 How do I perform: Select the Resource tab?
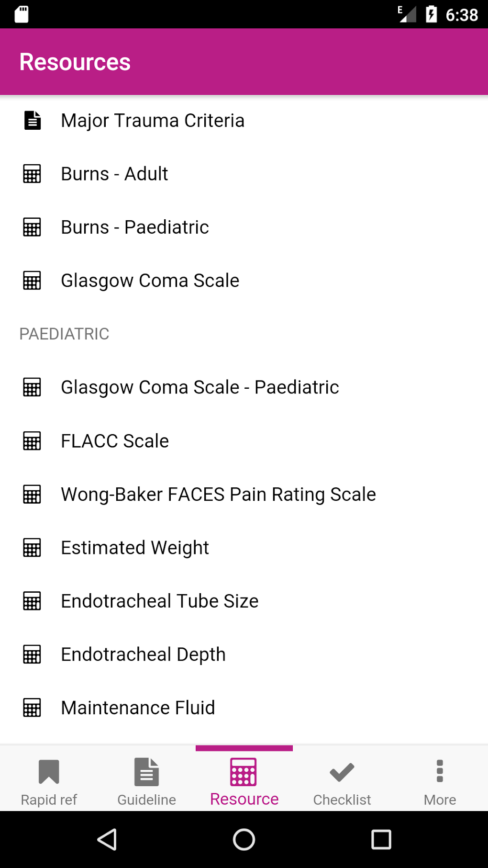(x=244, y=779)
